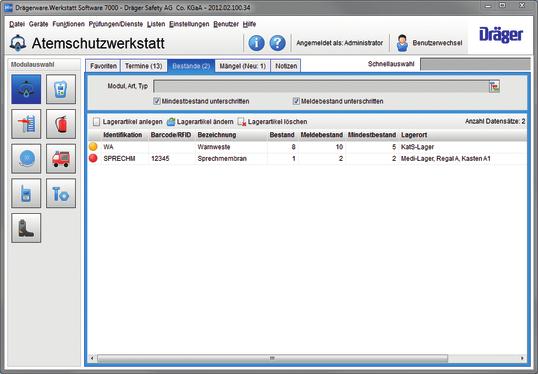
Task: Click the scrollbar left arrow
Action: click(x=92, y=358)
